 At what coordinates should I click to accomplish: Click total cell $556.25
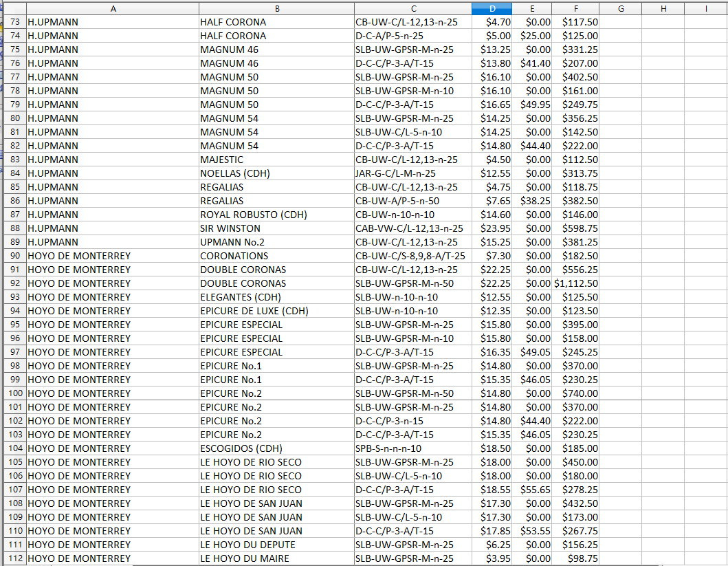point(575,270)
